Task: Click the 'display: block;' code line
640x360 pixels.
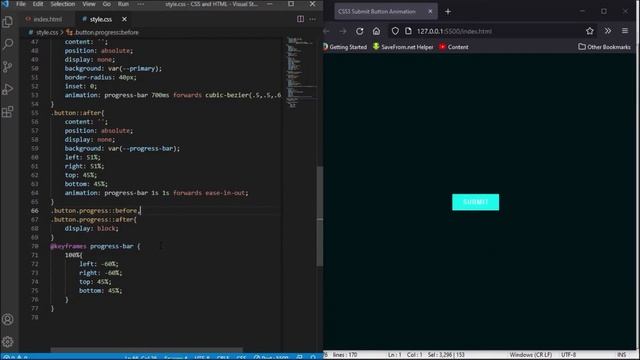Action: [91, 228]
